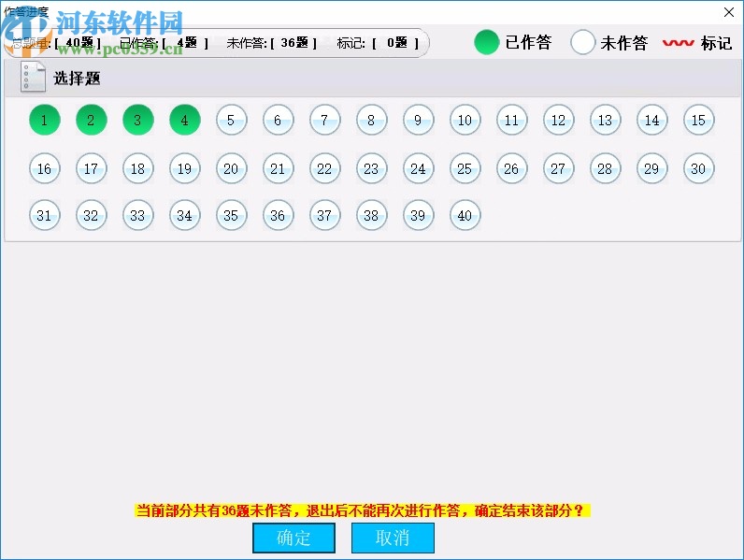Open question 6 circle
The height and width of the screenshot is (560, 744).
tap(278, 120)
